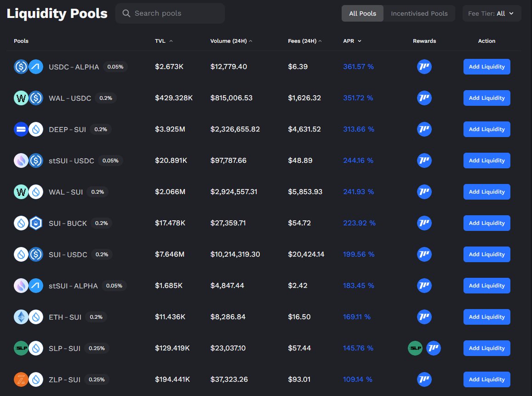Sort by APR column header
The height and width of the screenshot is (396, 532).
click(352, 41)
